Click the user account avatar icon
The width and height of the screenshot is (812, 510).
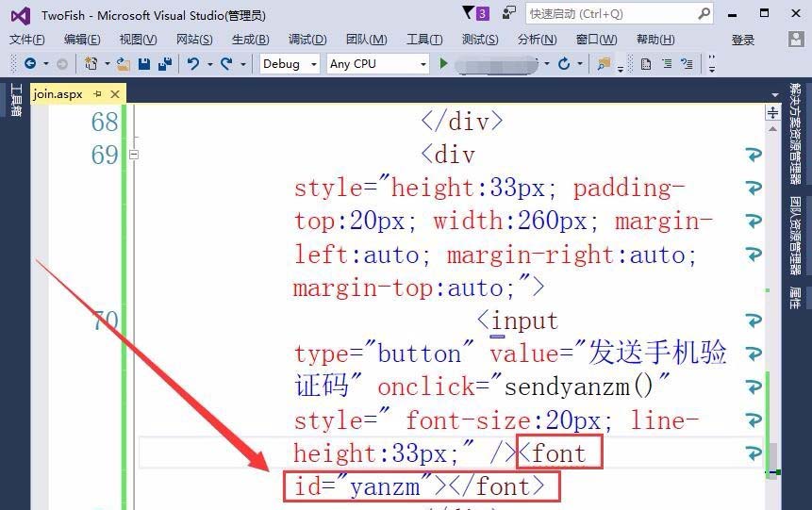[x=796, y=40]
